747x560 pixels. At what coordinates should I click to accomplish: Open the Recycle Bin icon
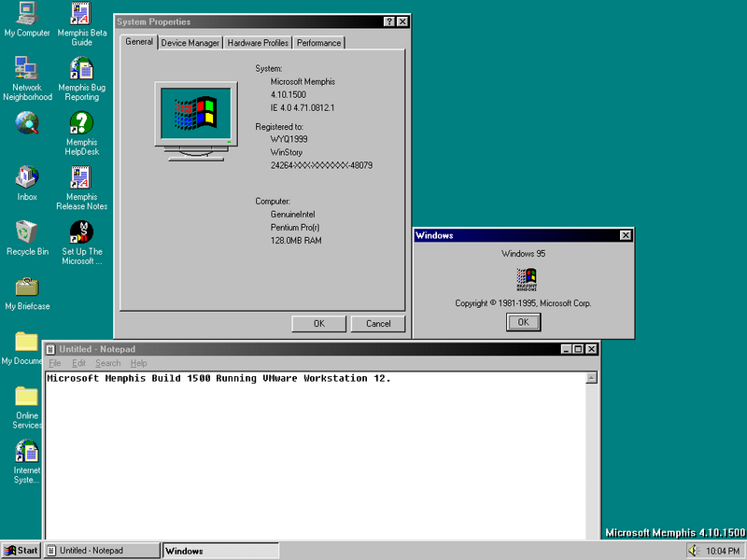click(x=27, y=231)
